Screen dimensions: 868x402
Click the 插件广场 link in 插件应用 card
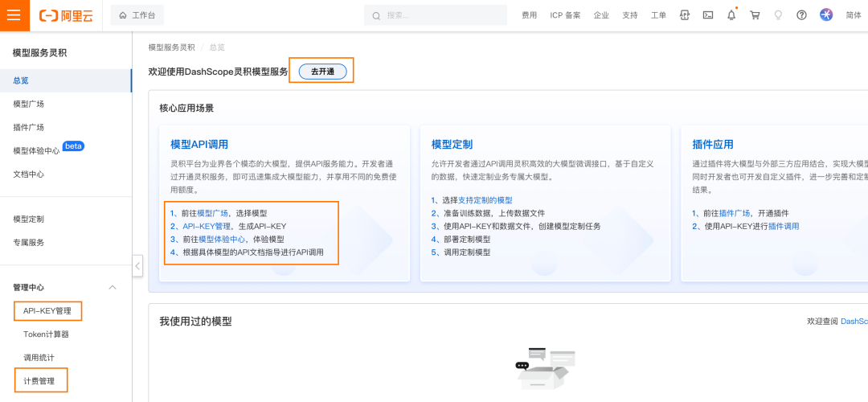click(735, 212)
